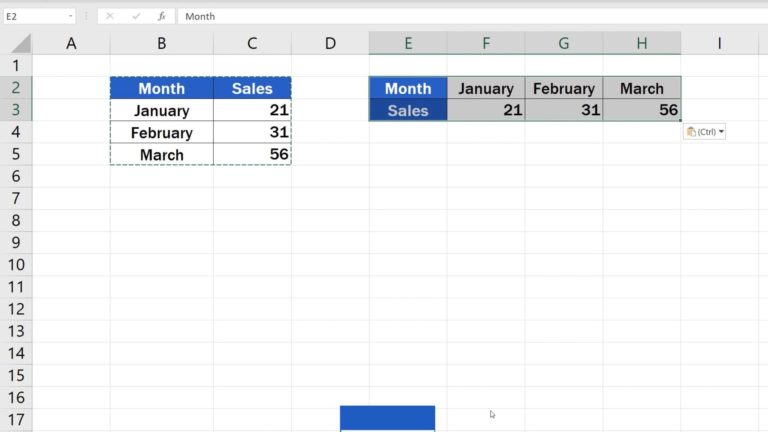Click the Select All corner triangle
Image resolution: width=768 pixels, height=432 pixels.
(x=21, y=43)
